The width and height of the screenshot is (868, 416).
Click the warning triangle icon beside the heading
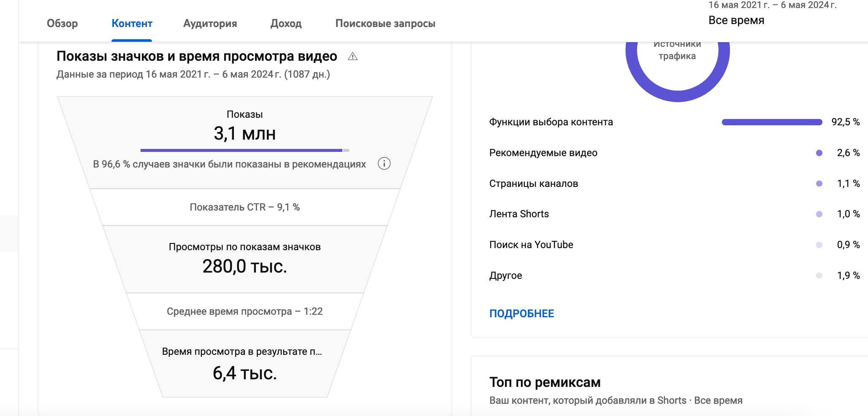pyautogui.click(x=353, y=56)
